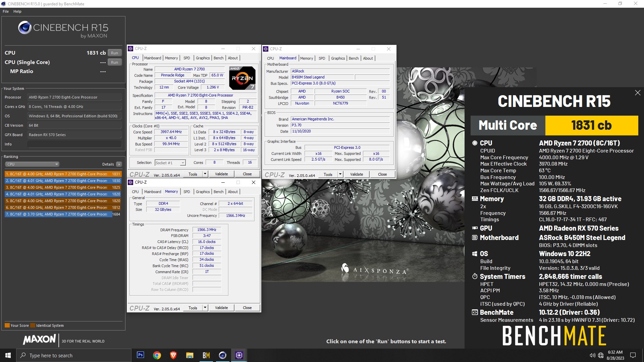644x362 pixels.
Task: Click the Core Speed 3997.64 MHz value
Action: 171,132
